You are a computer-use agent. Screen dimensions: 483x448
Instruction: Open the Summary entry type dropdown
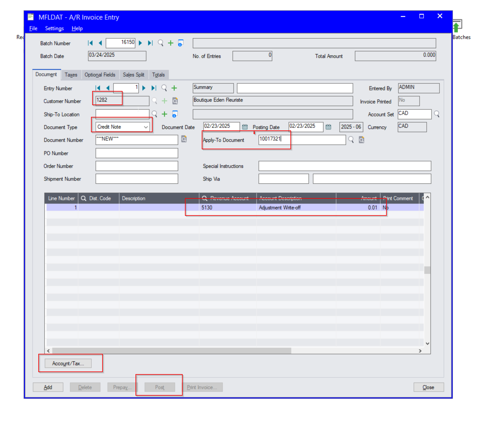pyautogui.click(x=213, y=88)
